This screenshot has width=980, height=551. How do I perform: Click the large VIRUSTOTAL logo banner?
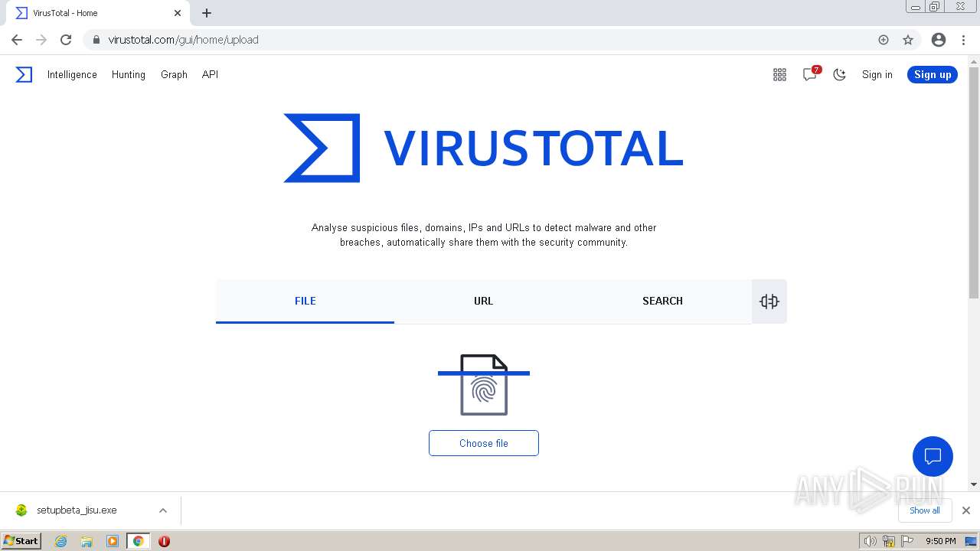coord(484,148)
